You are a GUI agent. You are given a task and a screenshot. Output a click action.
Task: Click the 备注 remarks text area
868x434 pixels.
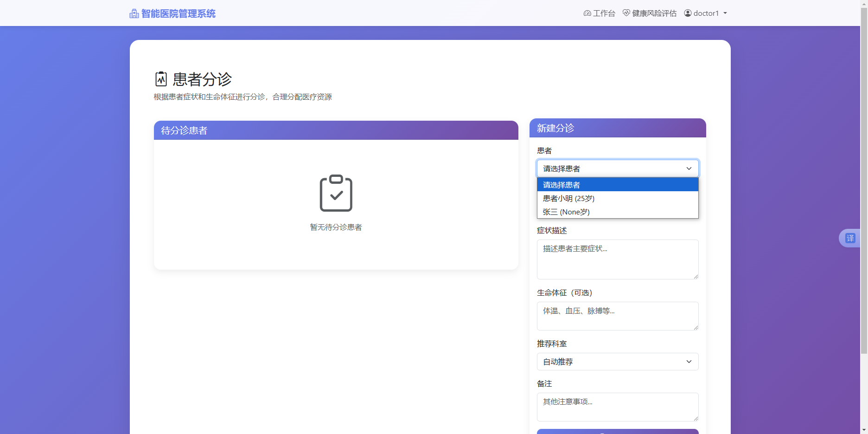(617, 407)
